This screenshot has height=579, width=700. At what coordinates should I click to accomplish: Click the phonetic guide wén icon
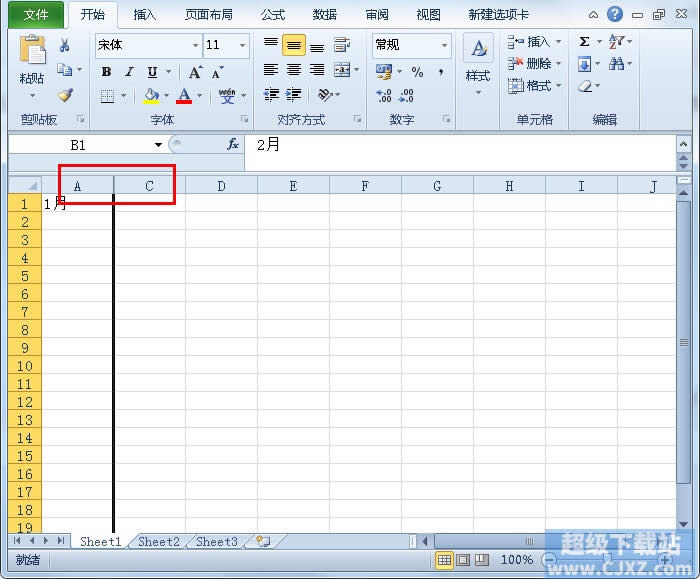227,96
